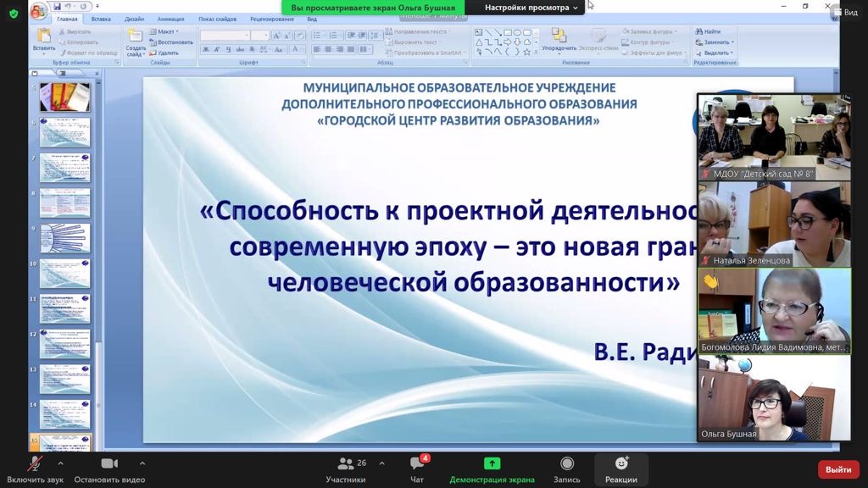Click Ольга Бушная video tile
Screen dimensions: 868x488
point(774,398)
